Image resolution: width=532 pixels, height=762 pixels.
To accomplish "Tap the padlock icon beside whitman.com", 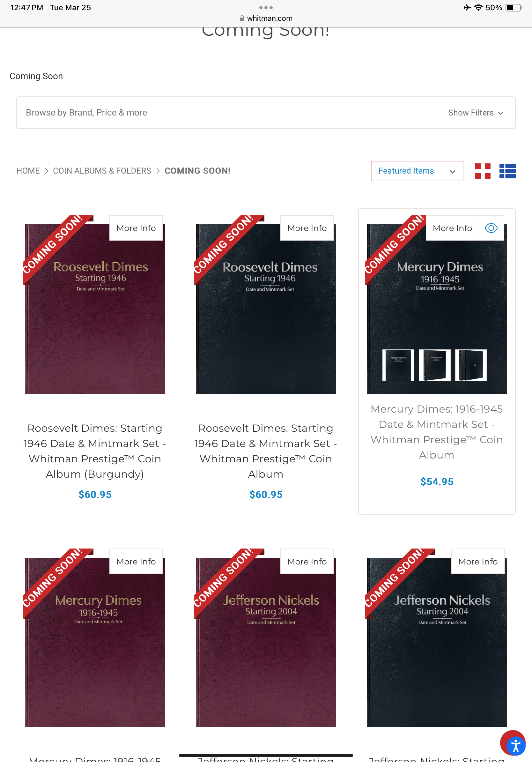I will [242, 18].
